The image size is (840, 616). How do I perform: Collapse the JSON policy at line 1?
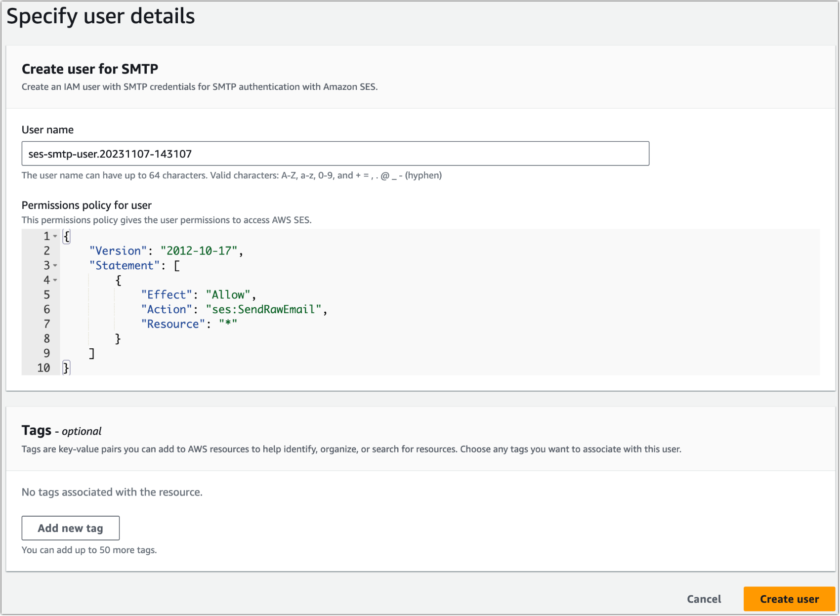[55, 236]
